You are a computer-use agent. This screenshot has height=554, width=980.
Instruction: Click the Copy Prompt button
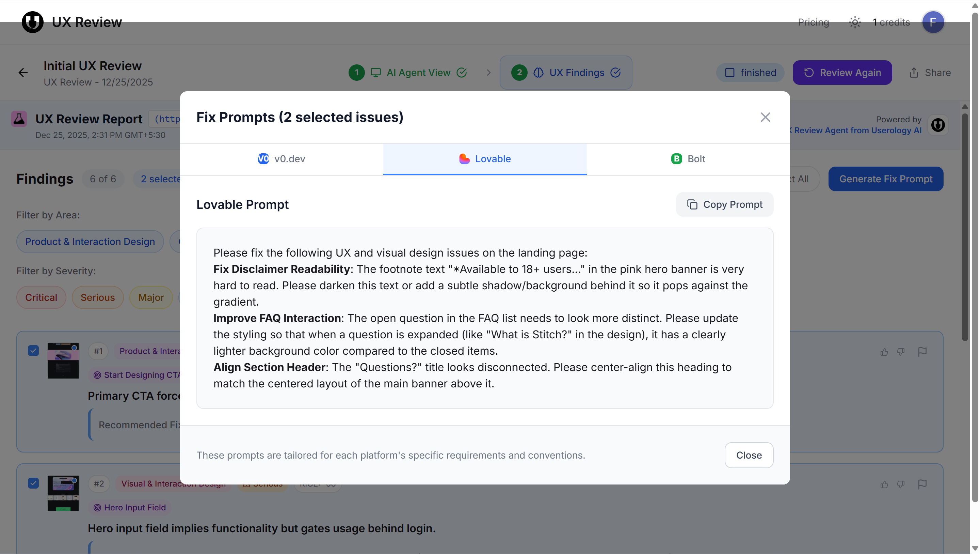724,204
